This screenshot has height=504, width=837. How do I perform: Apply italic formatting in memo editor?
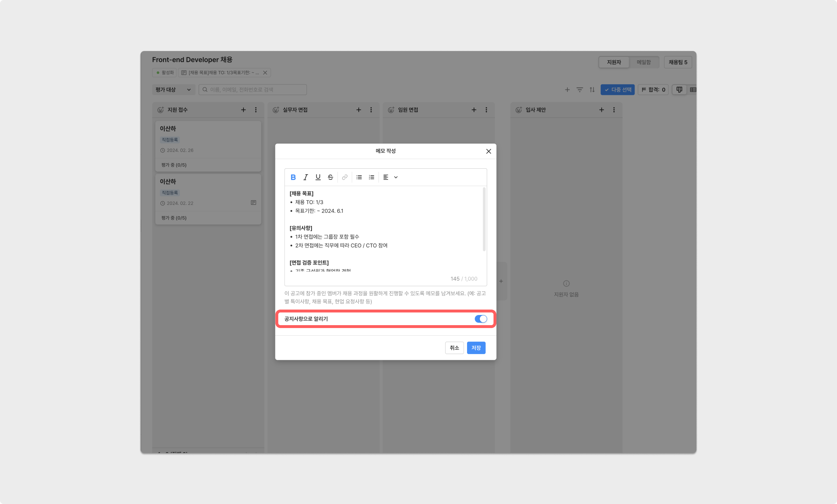coord(305,177)
